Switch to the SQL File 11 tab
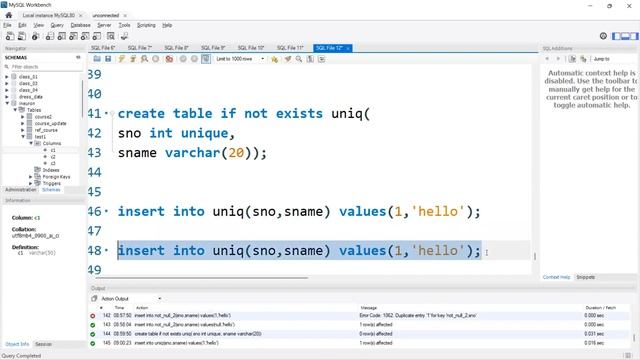Viewport: 640px width, 360px height. (290, 48)
